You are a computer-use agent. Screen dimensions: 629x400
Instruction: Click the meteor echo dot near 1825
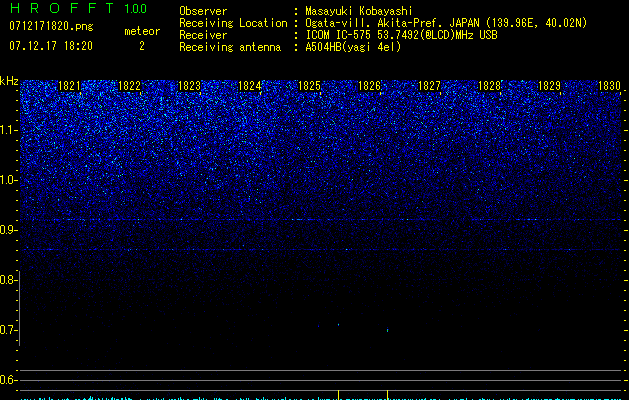point(339,325)
